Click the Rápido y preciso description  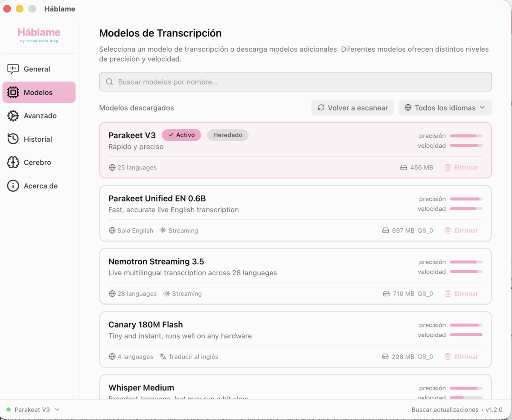coord(136,147)
